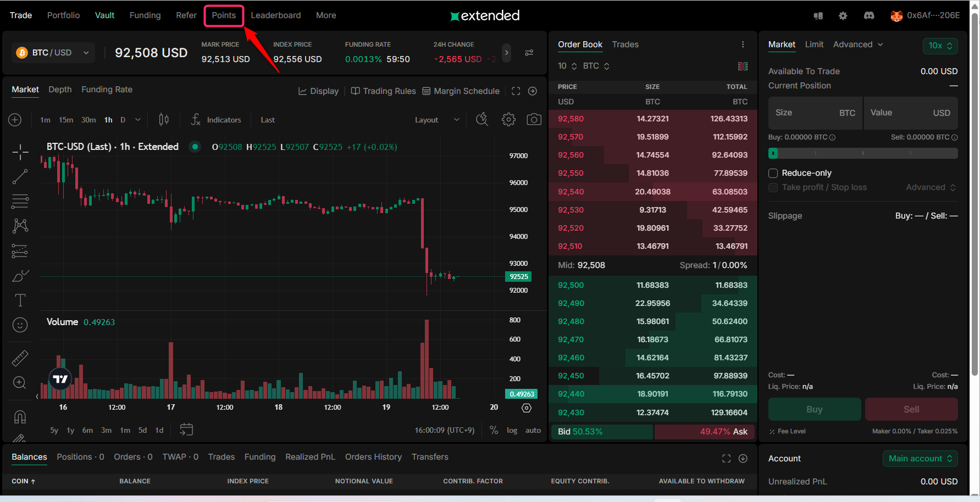Switch to the Trades tab

pyautogui.click(x=625, y=44)
